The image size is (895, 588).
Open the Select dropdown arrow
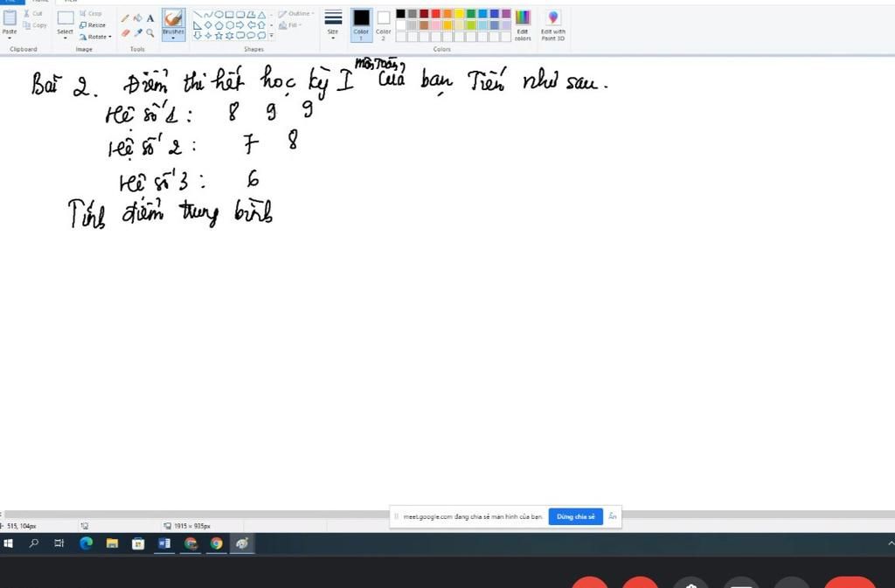click(65, 38)
